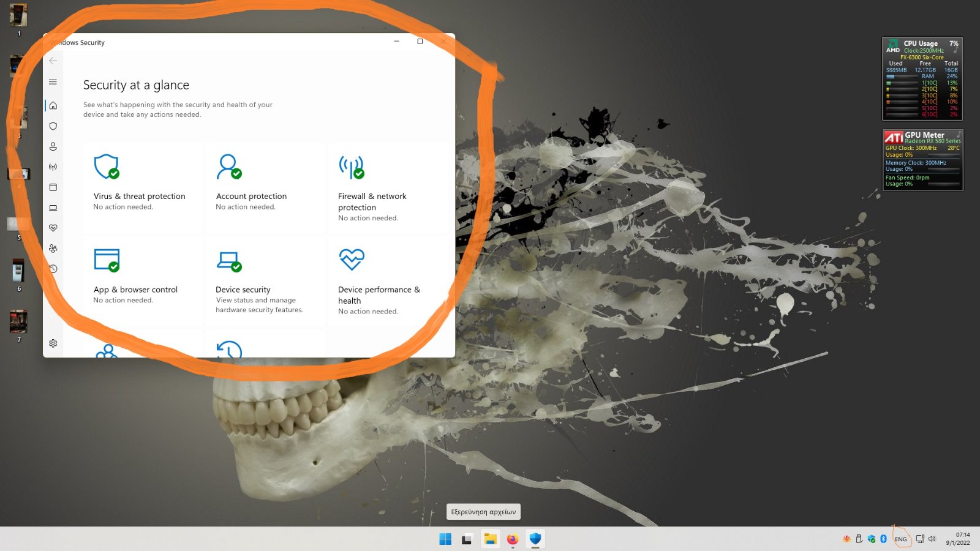Open Virus & threat protection in sidebar
The height and width of the screenshot is (551, 980).
[53, 126]
